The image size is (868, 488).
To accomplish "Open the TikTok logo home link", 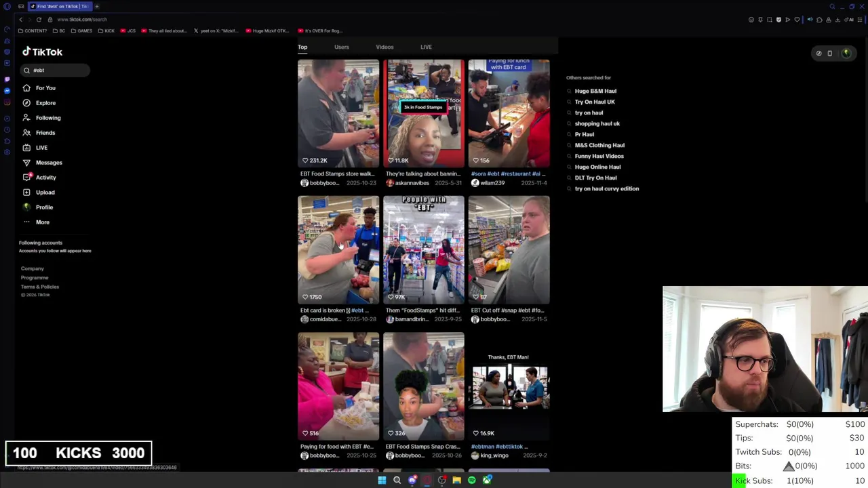I will pos(42,52).
